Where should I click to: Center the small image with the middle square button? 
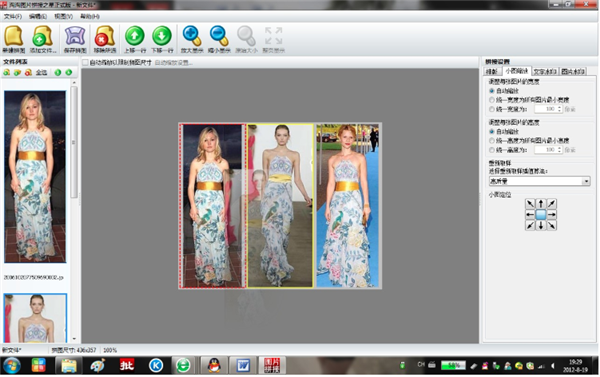tap(541, 215)
